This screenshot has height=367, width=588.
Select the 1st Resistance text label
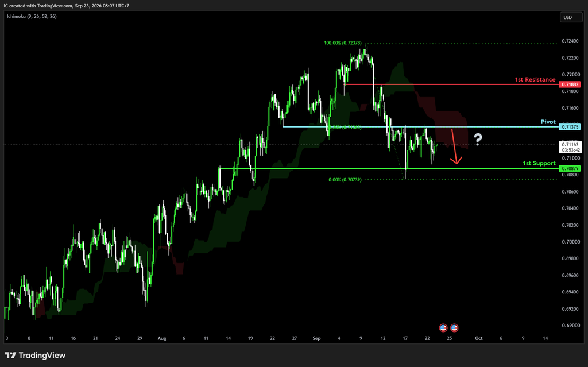point(535,80)
